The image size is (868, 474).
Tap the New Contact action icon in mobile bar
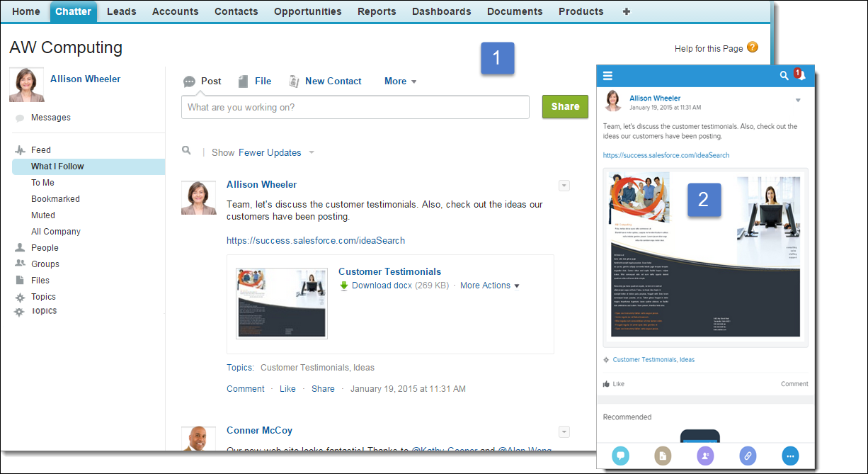(705, 456)
